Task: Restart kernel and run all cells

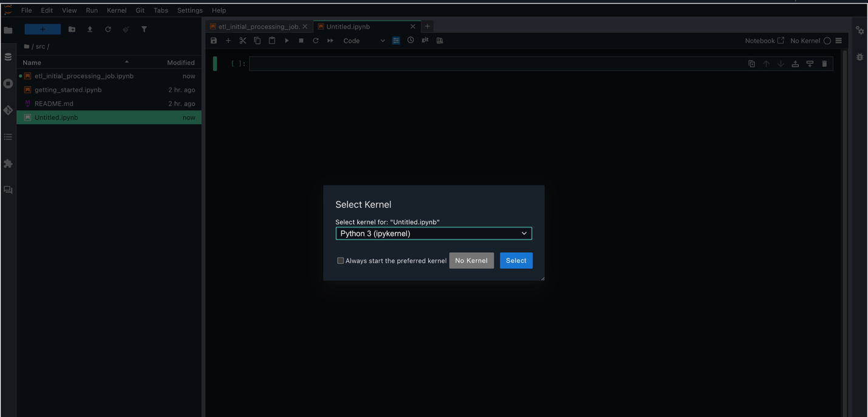Action: tap(330, 40)
